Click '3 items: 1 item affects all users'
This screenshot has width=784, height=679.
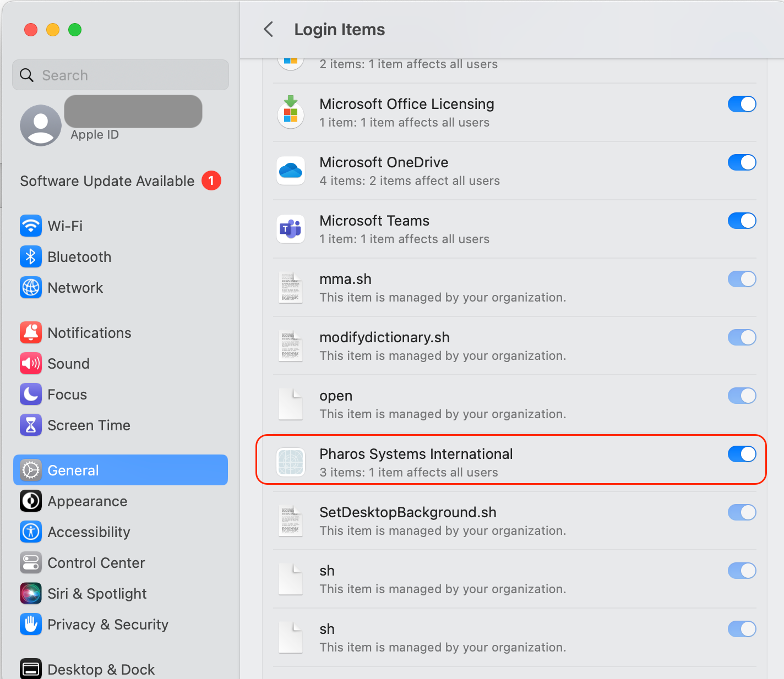[x=409, y=472]
